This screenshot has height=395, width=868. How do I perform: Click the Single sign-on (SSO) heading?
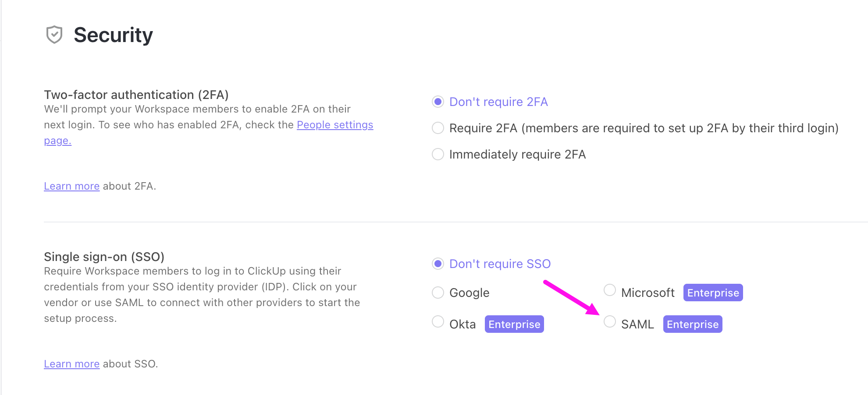(x=104, y=257)
